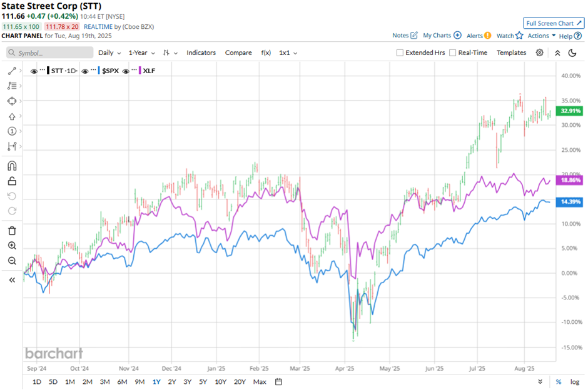Toggle the magnet snap mode
588x392 pixels.
tap(12, 166)
